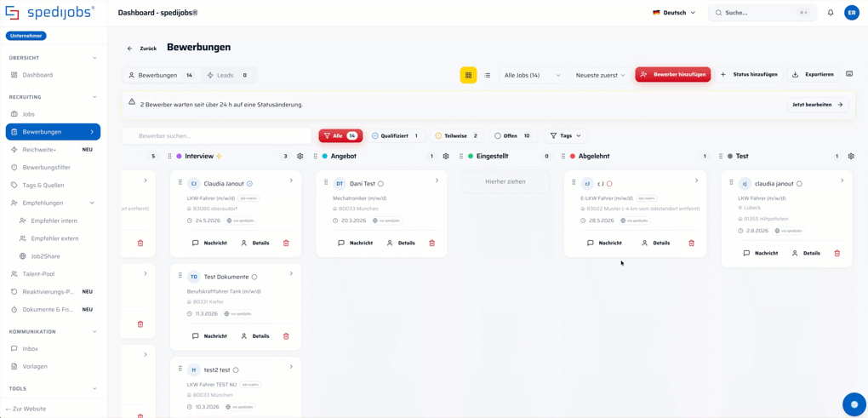Open Tags filter dropdown
The height and width of the screenshot is (418, 868).
pos(566,135)
